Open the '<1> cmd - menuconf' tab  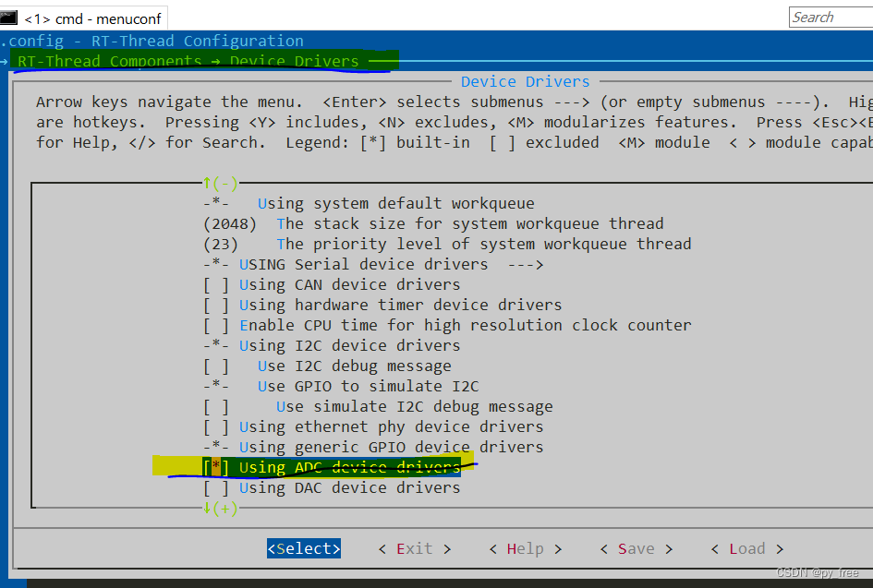[83, 18]
